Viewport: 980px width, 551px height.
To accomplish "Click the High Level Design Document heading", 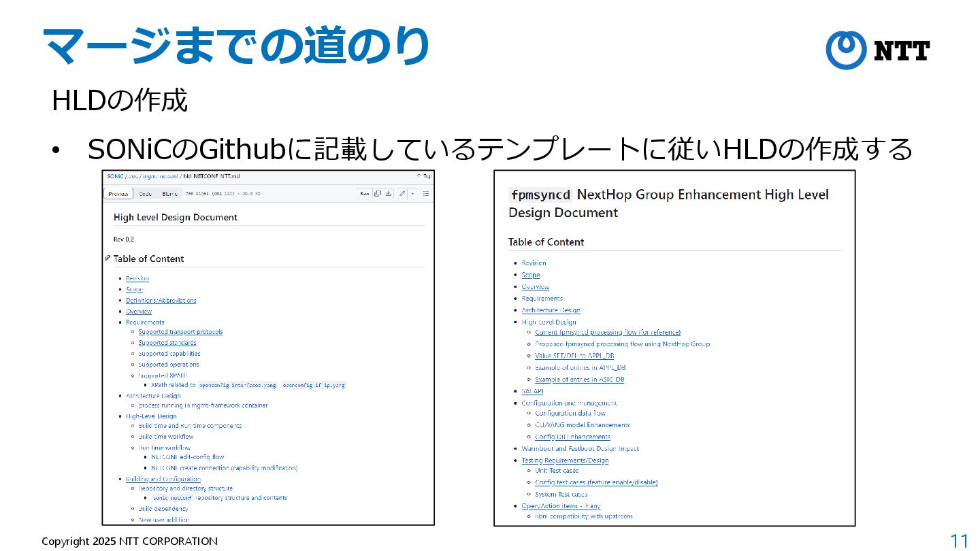I will [x=176, y=218].
